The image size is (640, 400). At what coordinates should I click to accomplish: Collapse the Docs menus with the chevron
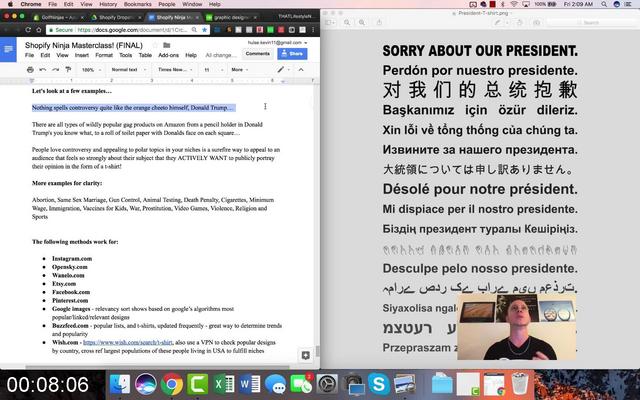(301, 70)
